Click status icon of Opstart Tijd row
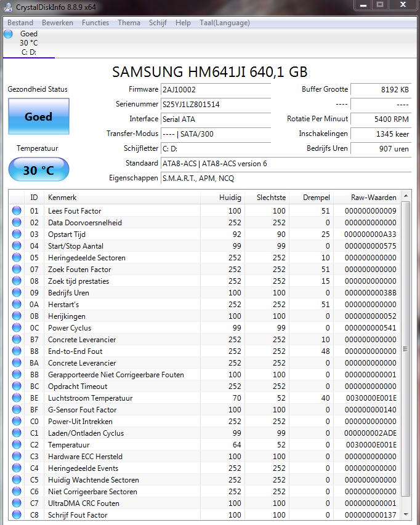The image size is (420, 525). [x=17, y=234]
